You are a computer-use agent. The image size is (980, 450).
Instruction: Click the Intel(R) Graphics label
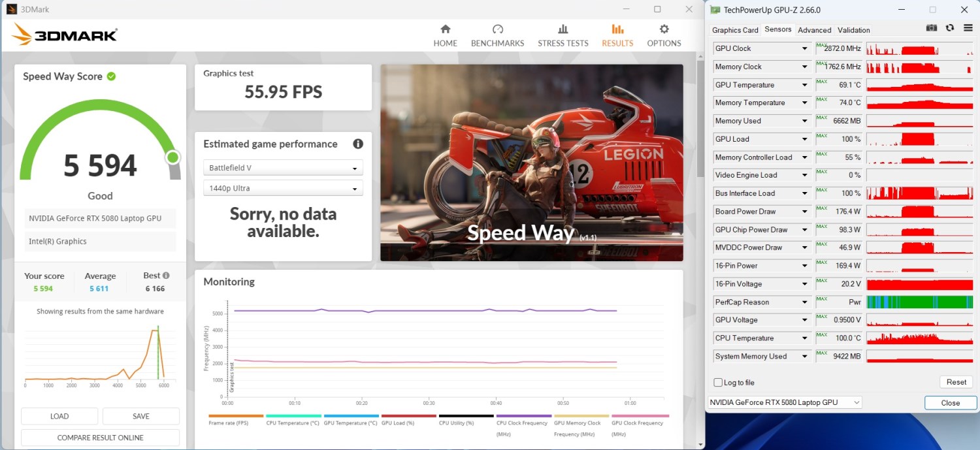(x=100, y=241)
